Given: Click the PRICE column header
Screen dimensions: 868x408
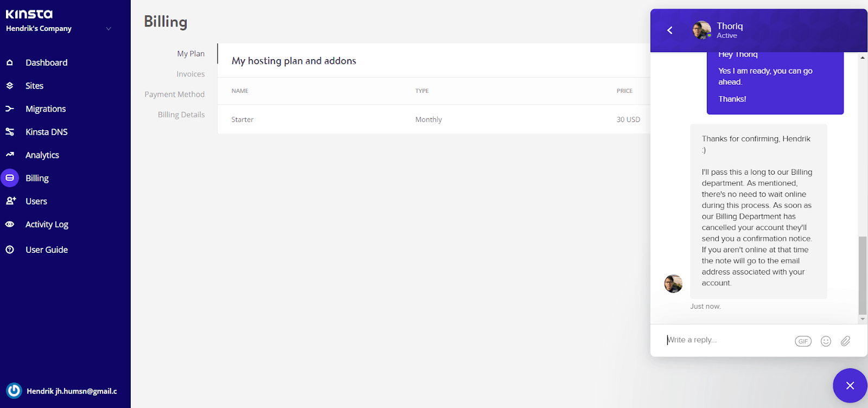Looking at the screenshot, I should [x=624, y=91].
